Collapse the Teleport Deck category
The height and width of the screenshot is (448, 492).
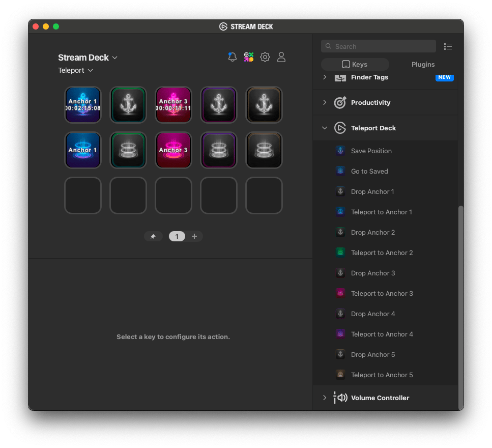click(325, 128)
